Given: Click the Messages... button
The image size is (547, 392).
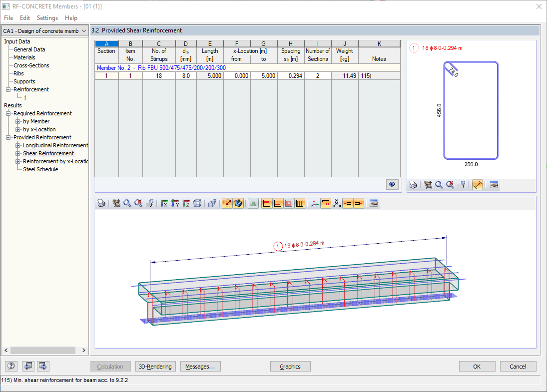Looking at the screenshot, I should coord(200,367).
